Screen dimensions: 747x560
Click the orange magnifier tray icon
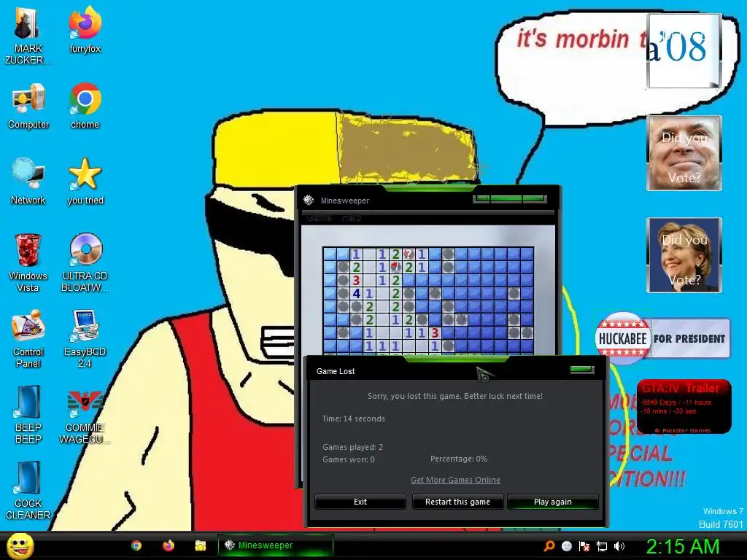(x=549, y=546)
